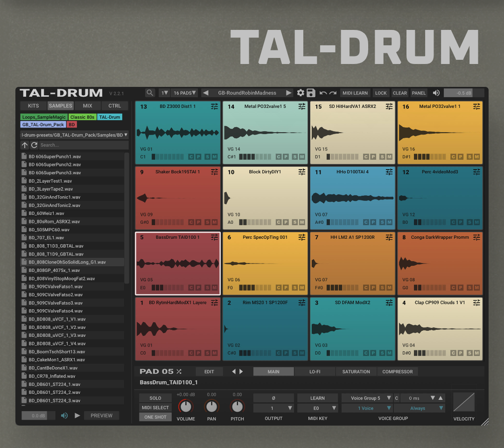Image resolution: width=504 pixels, height=448 pixels.
Task: Click the shuffle icon next to PAD 05
Action: (179, 371)
